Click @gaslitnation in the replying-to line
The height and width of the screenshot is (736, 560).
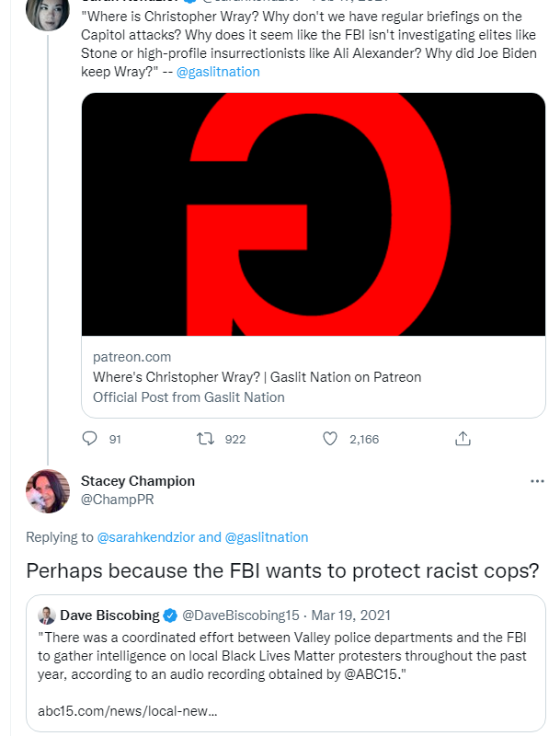point(267,537)
